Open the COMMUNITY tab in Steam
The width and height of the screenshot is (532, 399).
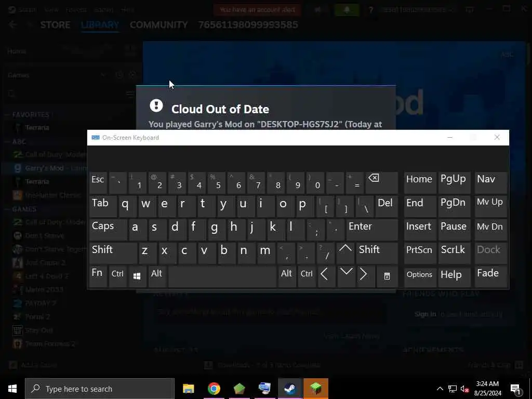coord(159,25)
